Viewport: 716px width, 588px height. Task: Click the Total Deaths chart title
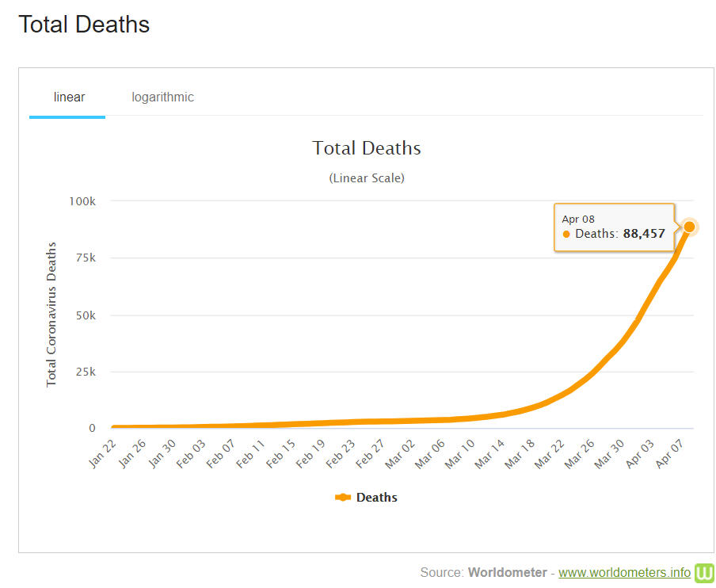coord(367,148)
